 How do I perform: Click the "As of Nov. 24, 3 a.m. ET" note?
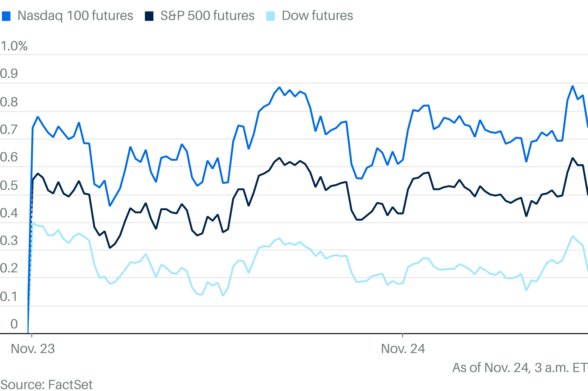coord(520,368)
